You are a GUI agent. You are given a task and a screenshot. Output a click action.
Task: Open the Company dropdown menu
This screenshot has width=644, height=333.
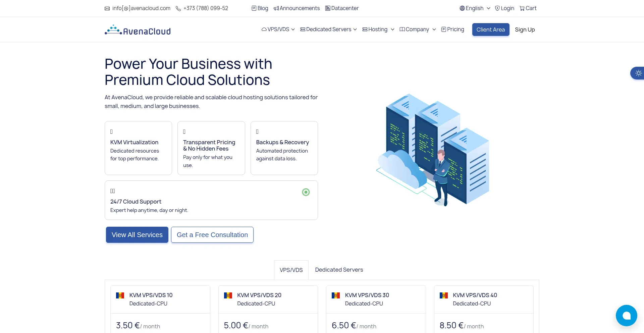click(x=418, y=30)
